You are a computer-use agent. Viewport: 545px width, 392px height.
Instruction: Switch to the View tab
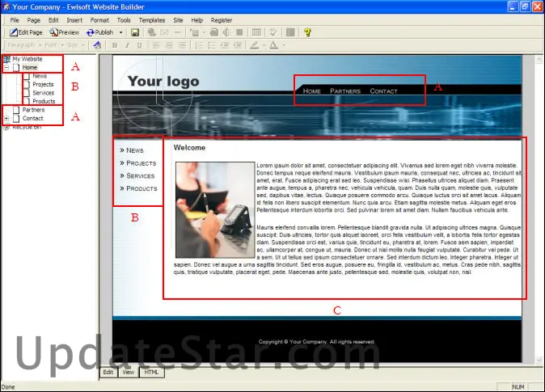(129, 372)
